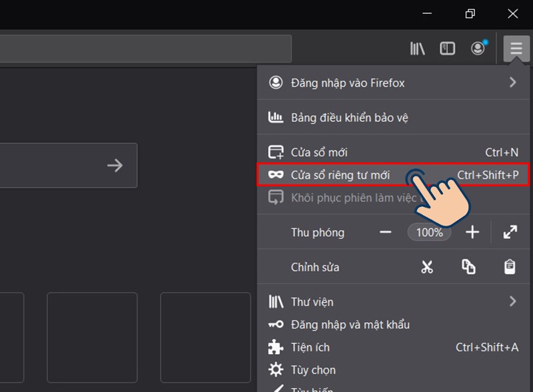Click the Chỉnh sửa label
The height and width of the screenshot is (392, 533).
click(314, 268)
